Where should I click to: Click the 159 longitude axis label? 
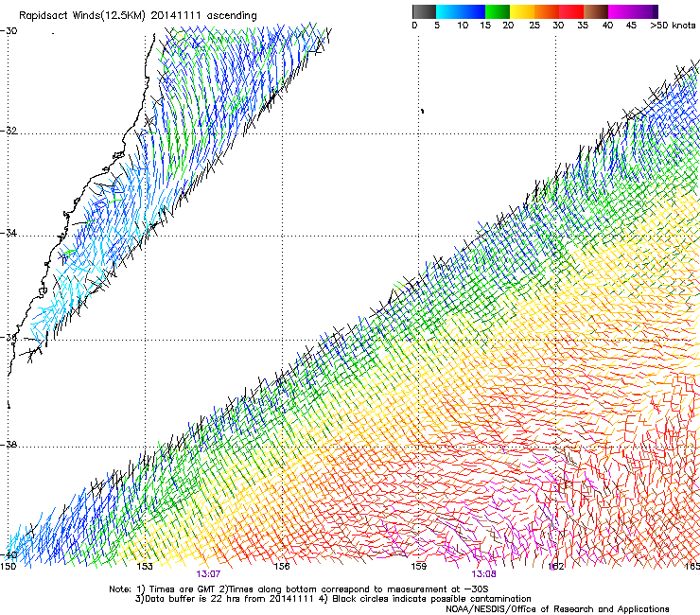point(419,567)
